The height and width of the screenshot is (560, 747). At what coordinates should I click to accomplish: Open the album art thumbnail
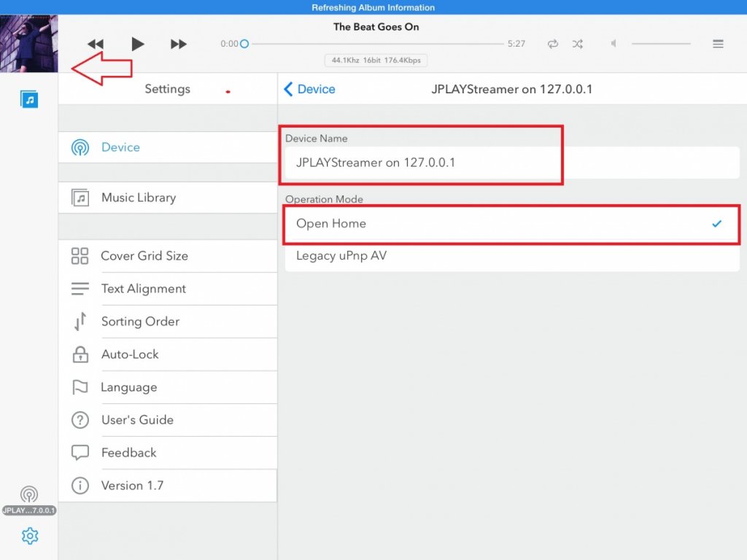coord(28,43)
